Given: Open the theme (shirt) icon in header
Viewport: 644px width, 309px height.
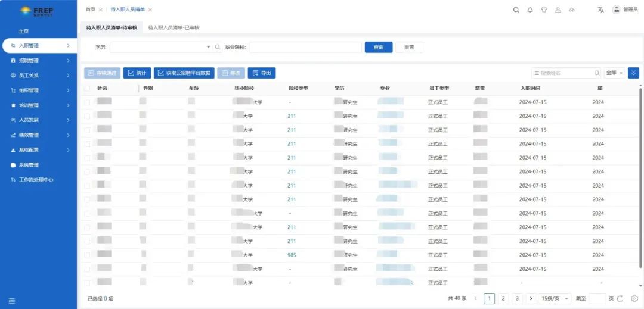Looking at the screenshot, I should click(544, 10).
